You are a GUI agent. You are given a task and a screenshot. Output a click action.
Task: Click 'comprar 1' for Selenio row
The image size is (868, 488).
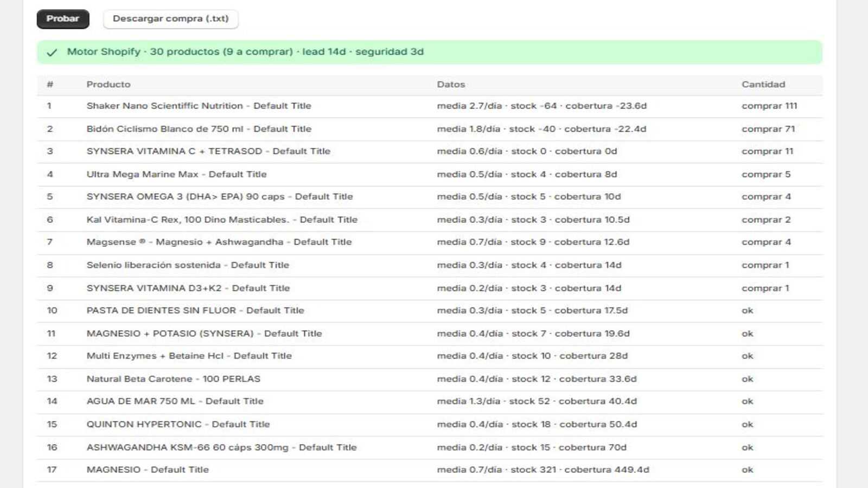(x=765, y=265)
